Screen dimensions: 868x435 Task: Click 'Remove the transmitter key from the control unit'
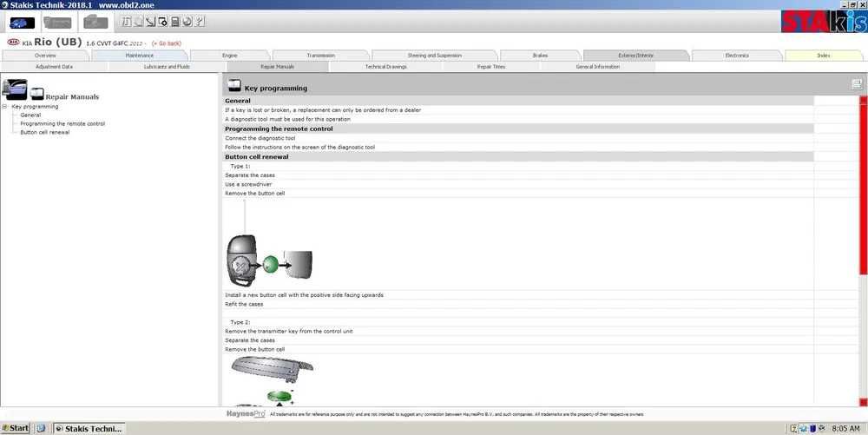289,332
